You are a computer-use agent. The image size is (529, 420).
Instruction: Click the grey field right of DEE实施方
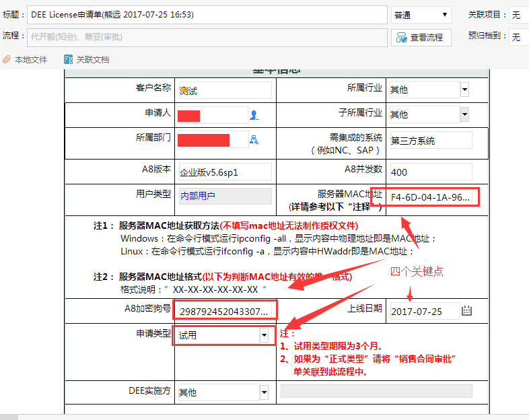(376, 391)
